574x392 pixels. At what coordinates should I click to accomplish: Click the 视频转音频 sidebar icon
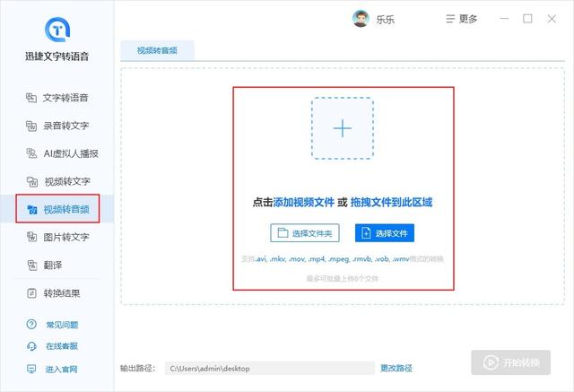pos(32,209)
